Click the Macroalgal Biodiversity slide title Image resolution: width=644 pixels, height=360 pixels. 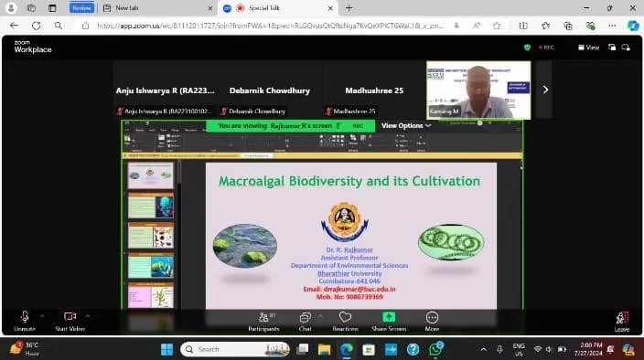[x=349, y=181]
